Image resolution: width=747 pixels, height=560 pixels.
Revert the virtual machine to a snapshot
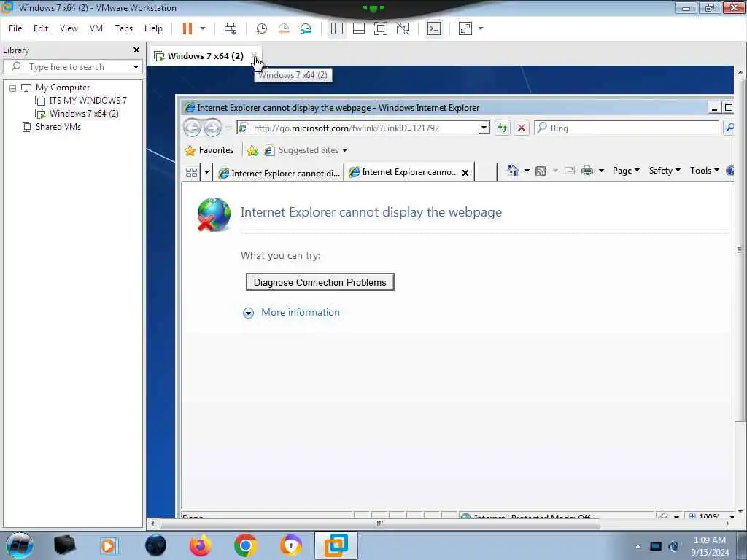click(284, 28)
